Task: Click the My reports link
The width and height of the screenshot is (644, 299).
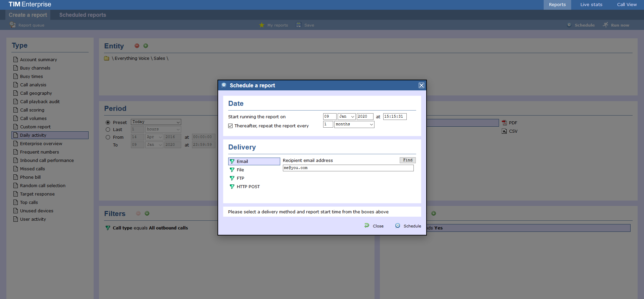Action: pyautogui.click(x=278, y=25)
